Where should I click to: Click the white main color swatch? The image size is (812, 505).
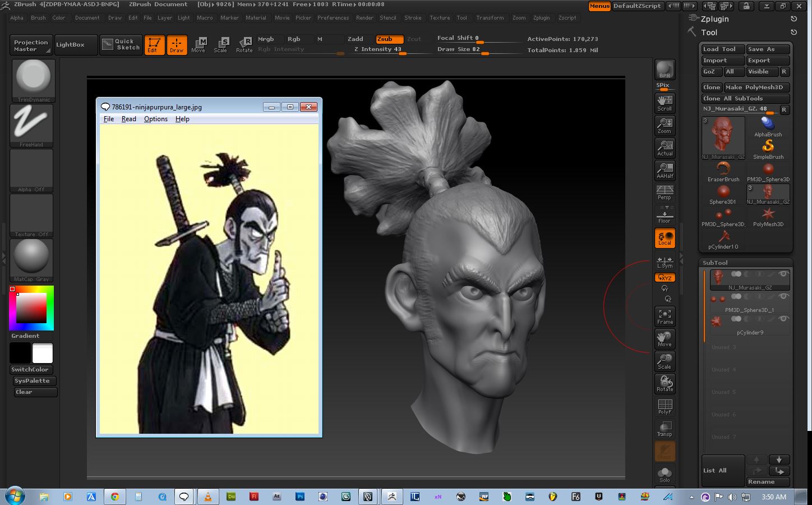[x=43, y=353]
